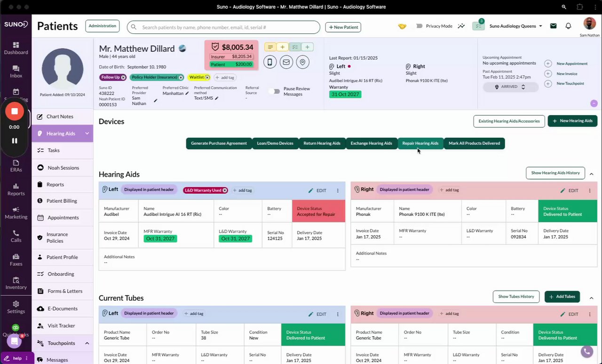Click the email envelope icon in patient header
Viewport: 602px width, 364px height.
pos(286,62)
